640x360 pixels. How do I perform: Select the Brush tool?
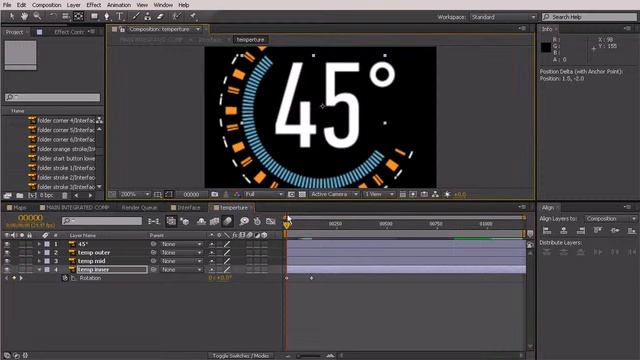pyautogui.click(x=136, y=16)
